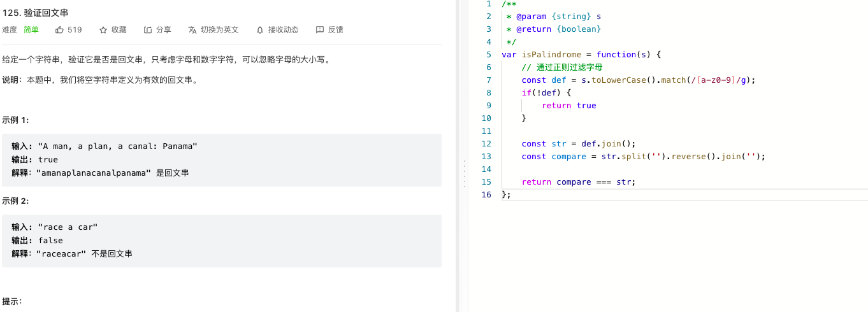Click line number 16 in editor

[486, 194]
